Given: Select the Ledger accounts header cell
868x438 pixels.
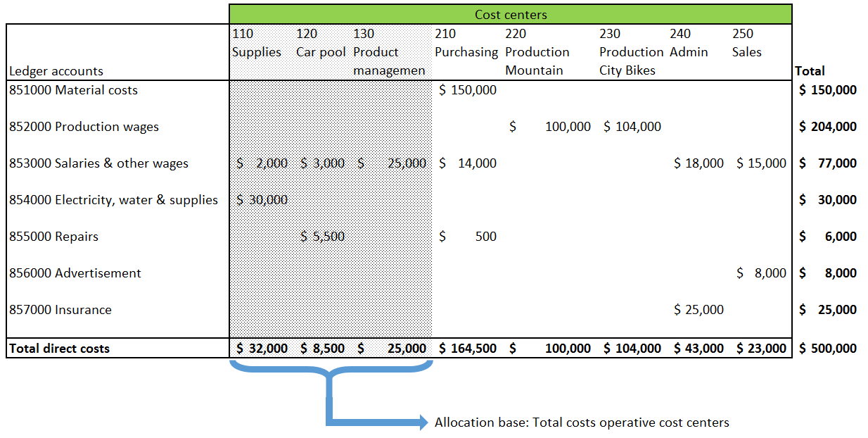Looking at the screenshot, I should click(56, 71).
